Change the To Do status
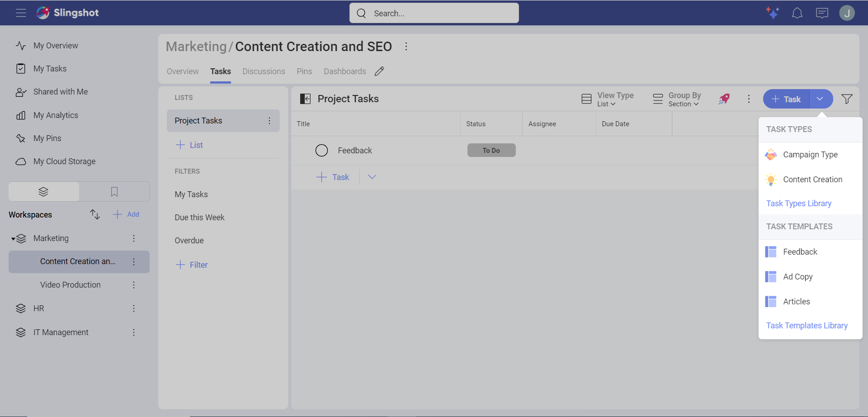868x417 pixels. click(491, 151)
